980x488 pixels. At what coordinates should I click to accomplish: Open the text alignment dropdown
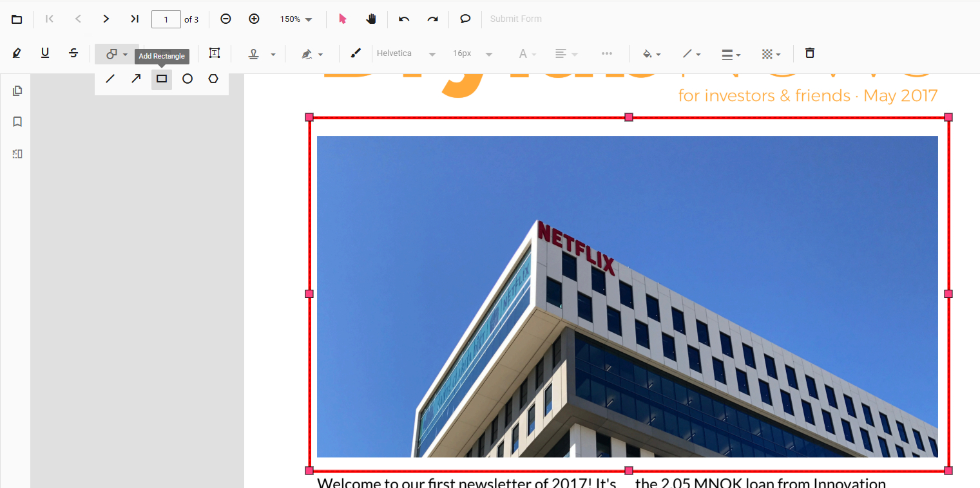[x=566, y=54]
